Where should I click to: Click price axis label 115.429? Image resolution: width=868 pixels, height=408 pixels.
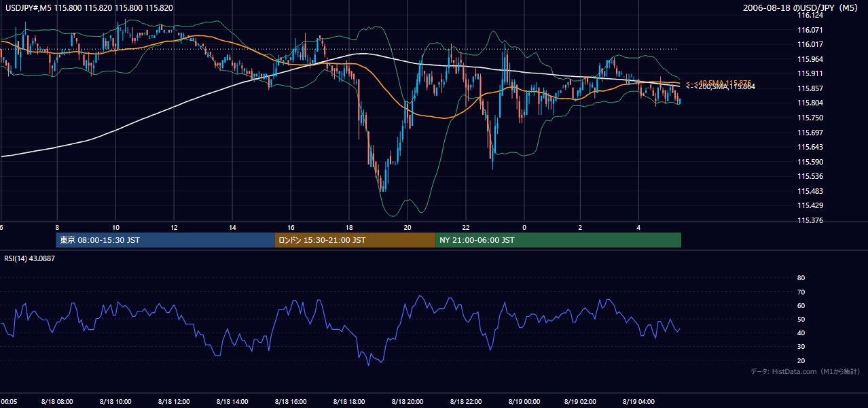[810, 205]
